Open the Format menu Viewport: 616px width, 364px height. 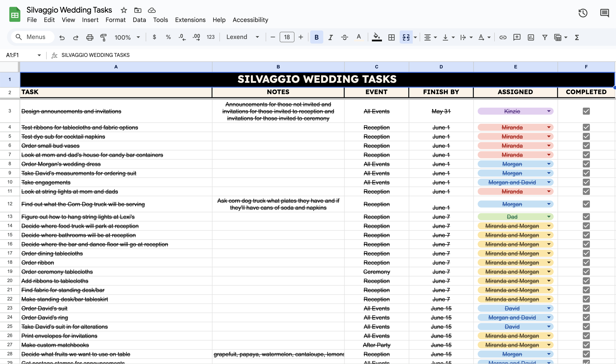click(x=116, y=20)
